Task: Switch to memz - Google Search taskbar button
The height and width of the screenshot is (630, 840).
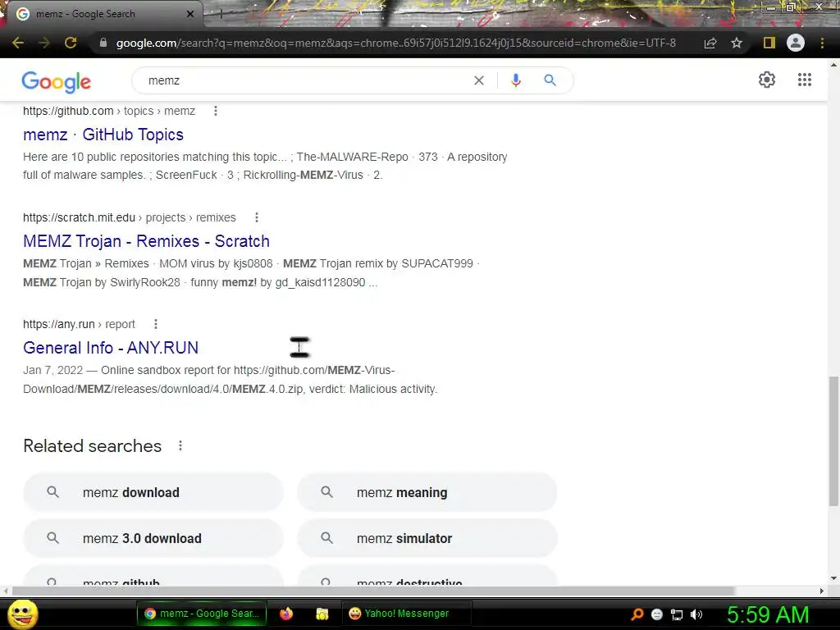Action: (202, 614)
